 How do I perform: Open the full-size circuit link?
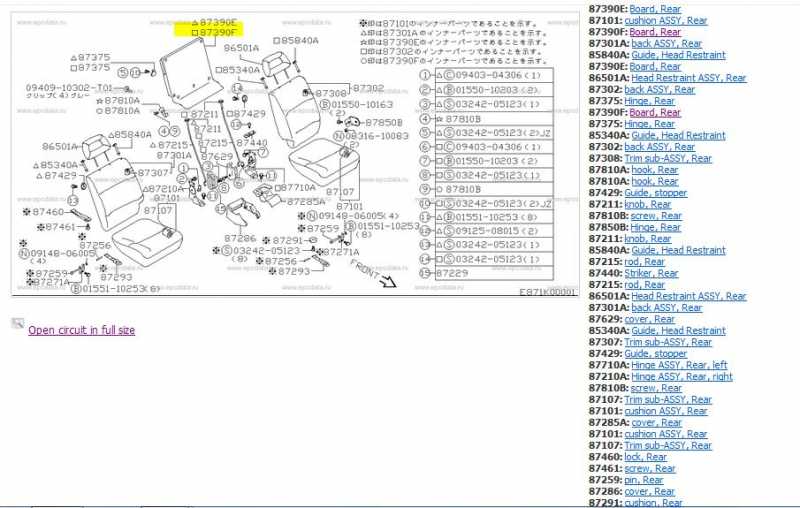point(81,330)
